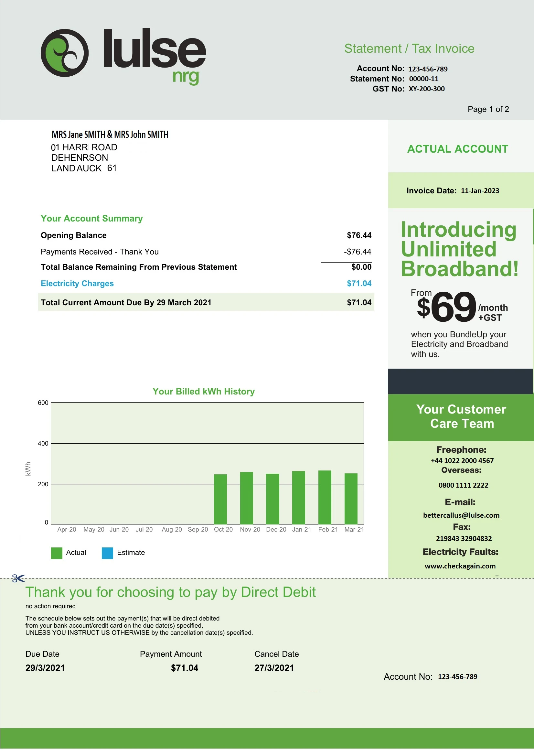Click the lulse nrg circular logo
Image resolution: width=534 pixels, height=756 pixels.
click(x=65, y=53)
